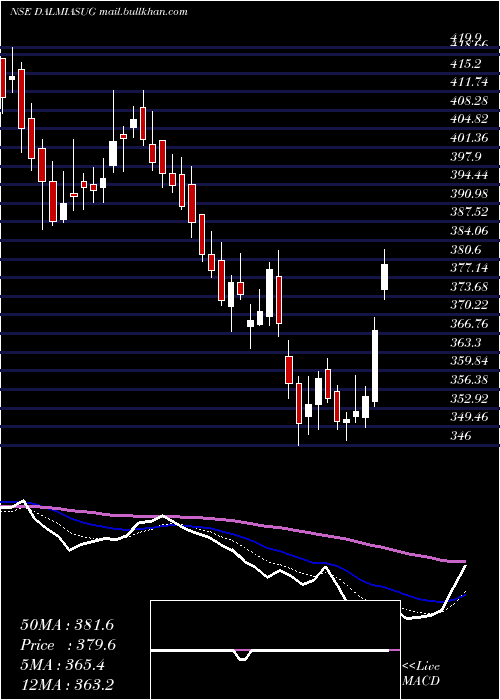Click the 408.28 price axis label
Screen dimensions: 500x700
point(469,101)
